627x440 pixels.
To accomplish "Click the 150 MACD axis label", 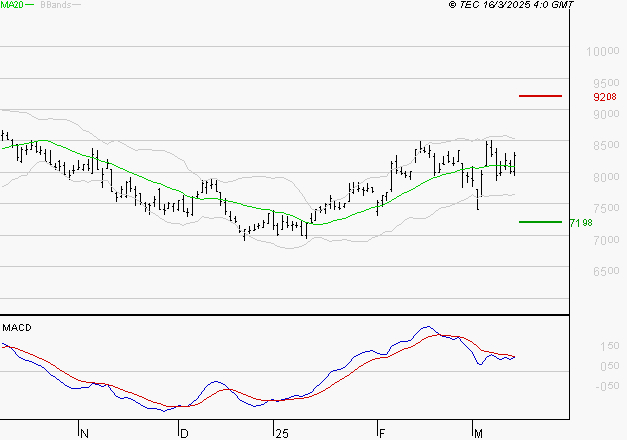I will 610,346.
